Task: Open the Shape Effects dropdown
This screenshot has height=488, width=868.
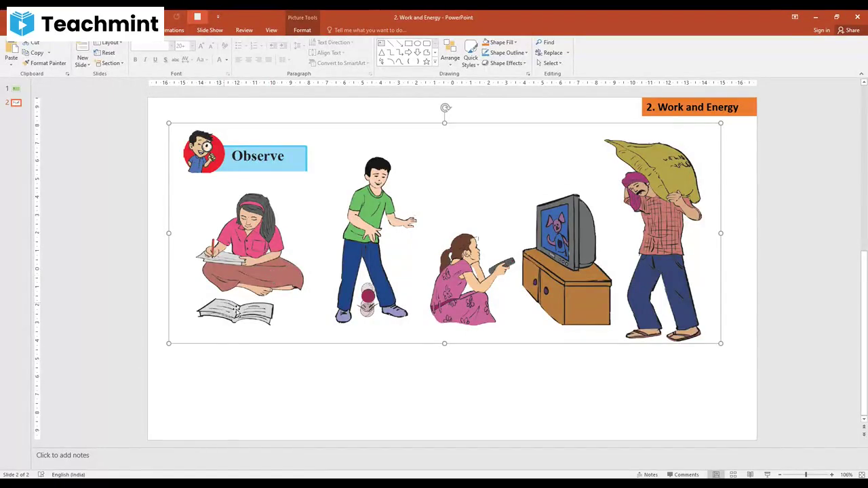Action: click(505, 62)
